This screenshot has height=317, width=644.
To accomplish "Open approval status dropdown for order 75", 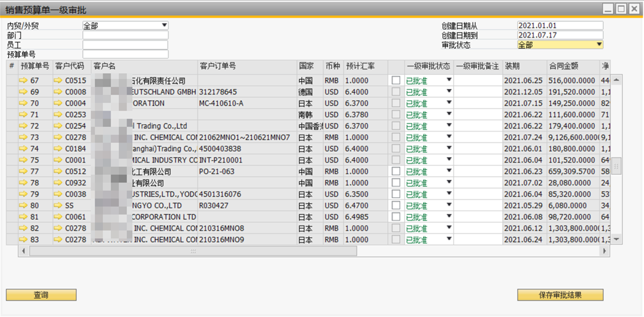I will tap(449, 159).
